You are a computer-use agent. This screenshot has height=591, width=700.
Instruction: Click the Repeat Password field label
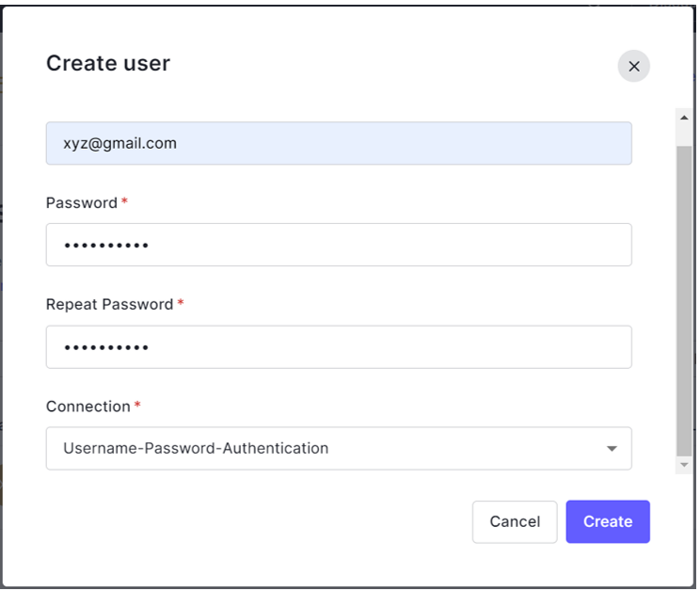[x=109, y=305]
